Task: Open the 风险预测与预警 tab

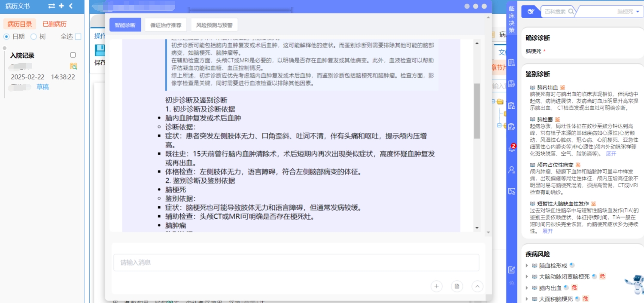Action: (214, 25)
